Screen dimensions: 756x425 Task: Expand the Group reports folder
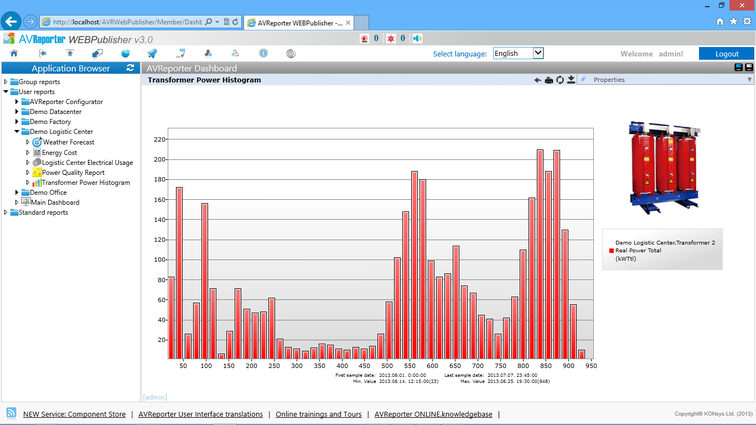6,82
